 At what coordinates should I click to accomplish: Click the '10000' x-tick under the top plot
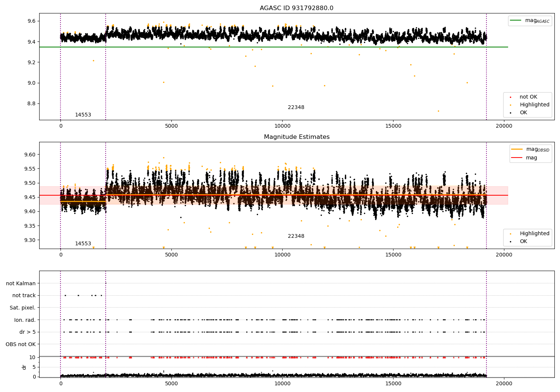(x=282, y=126)
